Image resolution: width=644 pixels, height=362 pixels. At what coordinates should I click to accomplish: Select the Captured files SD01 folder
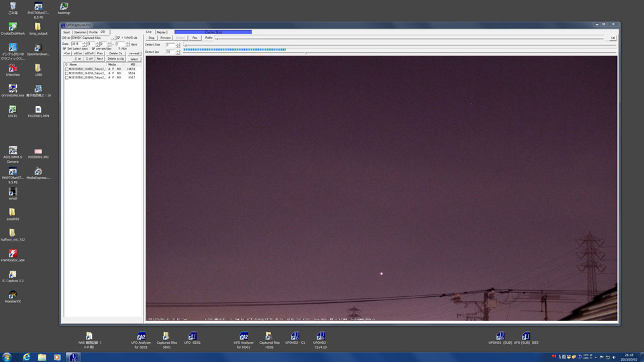point(166,341)
